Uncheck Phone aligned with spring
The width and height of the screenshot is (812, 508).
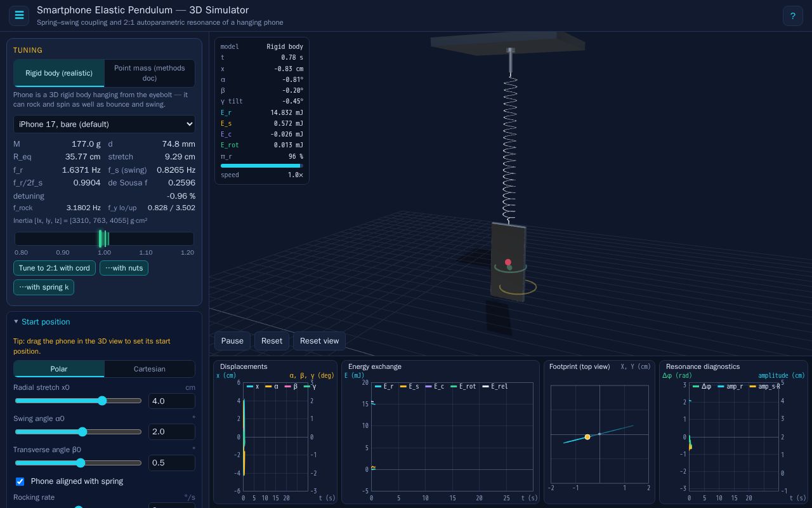click(x=20, y=481)
